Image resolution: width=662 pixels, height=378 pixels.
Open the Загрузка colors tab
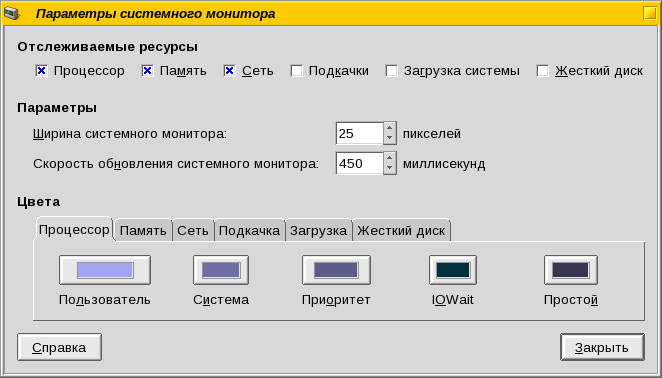(318, 231)
